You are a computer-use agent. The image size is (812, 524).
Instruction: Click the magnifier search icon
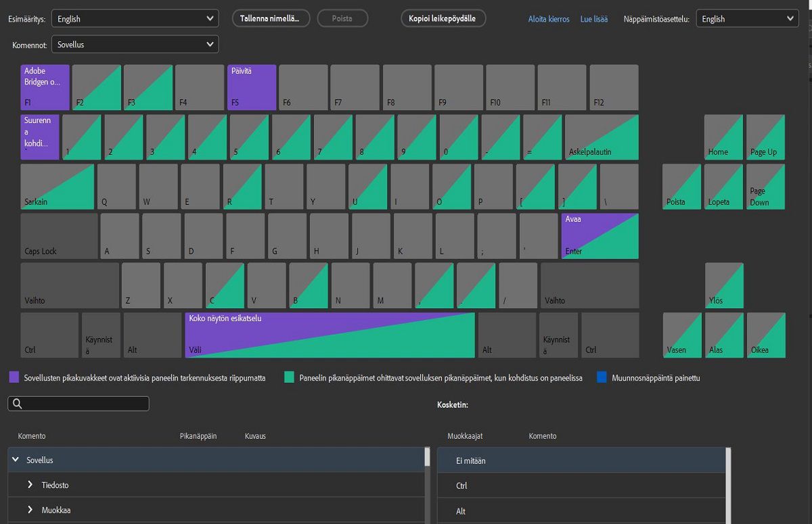click(18, 404)
